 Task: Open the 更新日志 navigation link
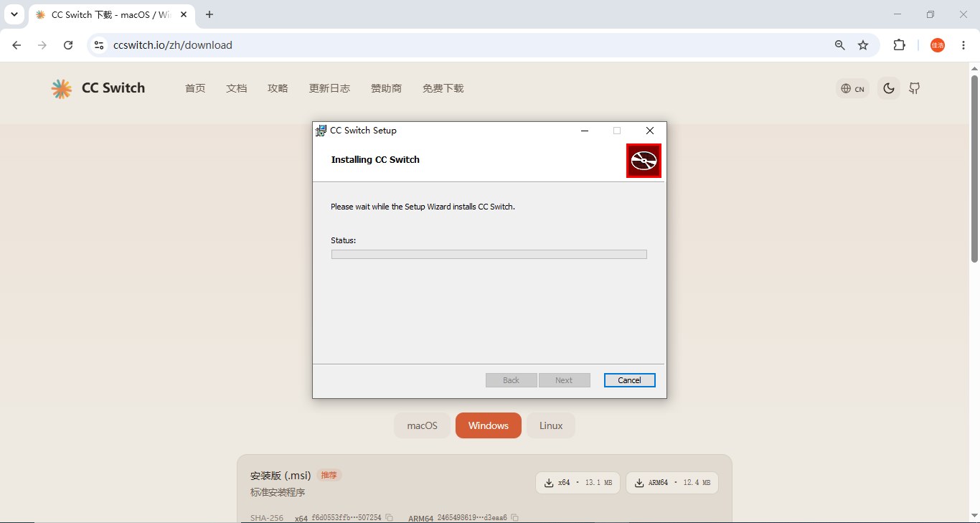[x=329, y=88]
